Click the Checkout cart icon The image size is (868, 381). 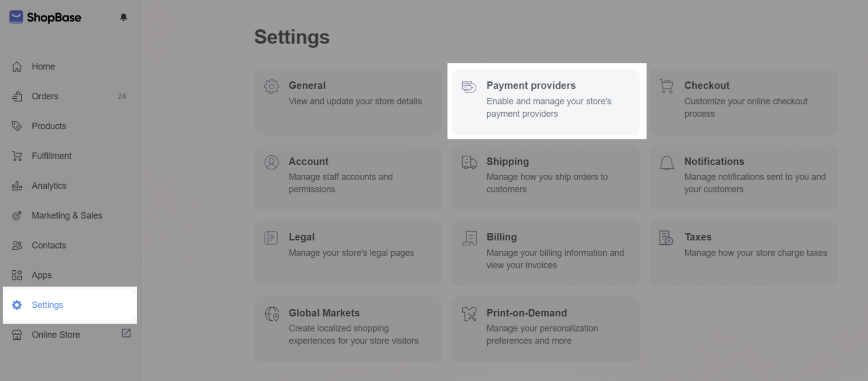pos(667,86)
